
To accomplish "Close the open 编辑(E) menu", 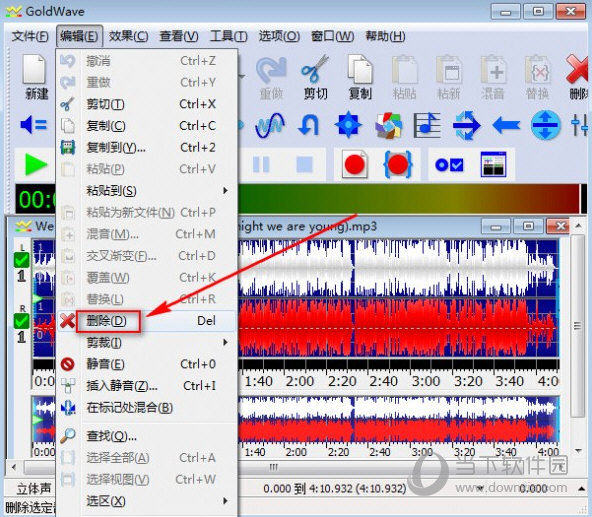I will click(79, 36).
